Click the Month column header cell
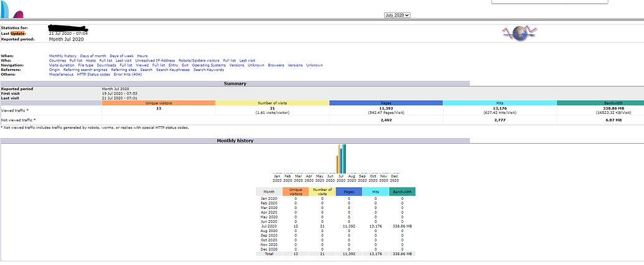The image size is (644, 265). click(269, 192)
